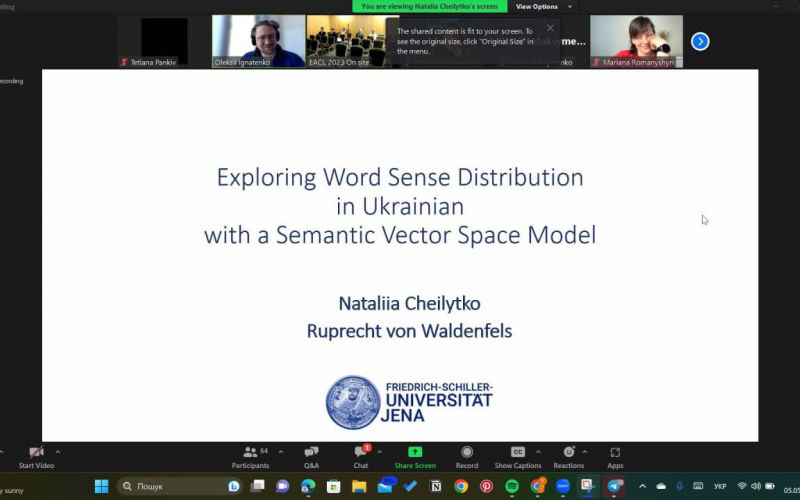Switch the УКР input language
800x500 pixels.
(x=720, y=486)
